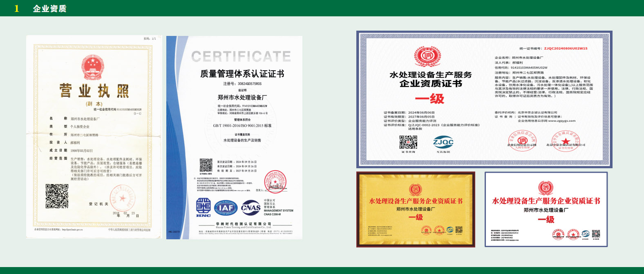Image resolution: width=644 pixels, height=274 pixels.
Task: Click the MANAGEMENT SYSTEM text beside CNAS
Action: [279, 211]
